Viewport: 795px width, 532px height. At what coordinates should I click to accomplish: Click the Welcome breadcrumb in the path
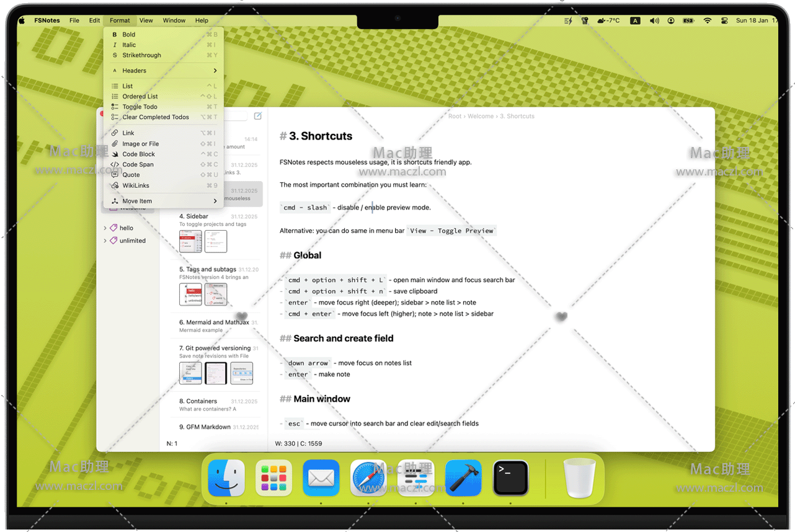click(x=481, y=116)
